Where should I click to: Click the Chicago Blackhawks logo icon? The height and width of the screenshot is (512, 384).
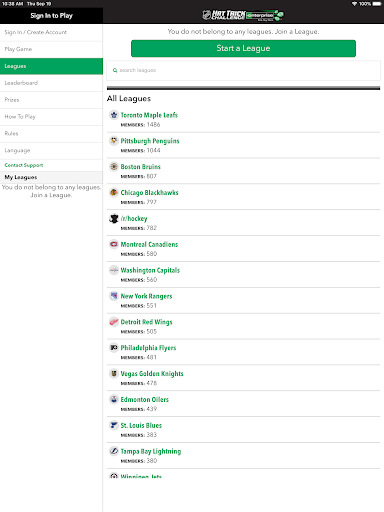[114, 192]
